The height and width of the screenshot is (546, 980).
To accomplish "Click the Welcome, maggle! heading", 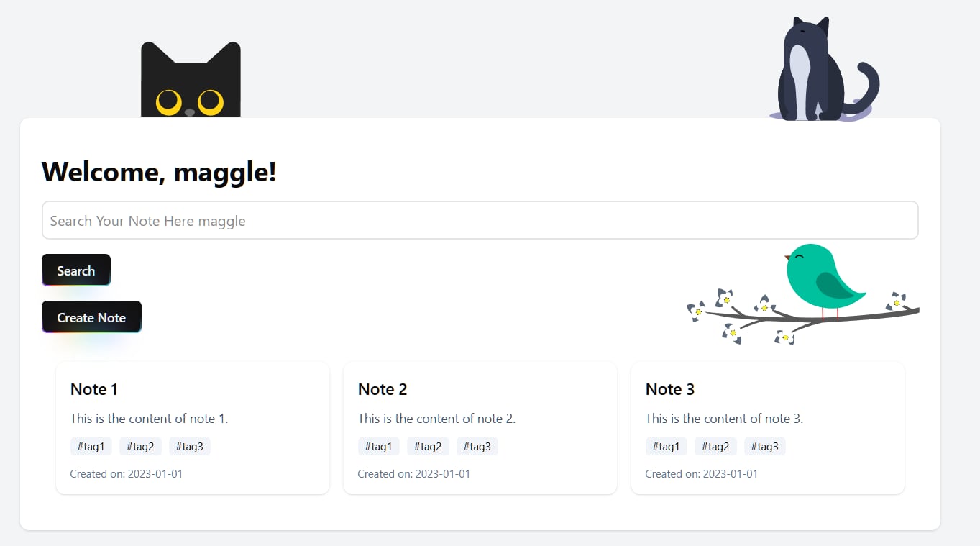I will pyautogui.click(x=159, y=172).
